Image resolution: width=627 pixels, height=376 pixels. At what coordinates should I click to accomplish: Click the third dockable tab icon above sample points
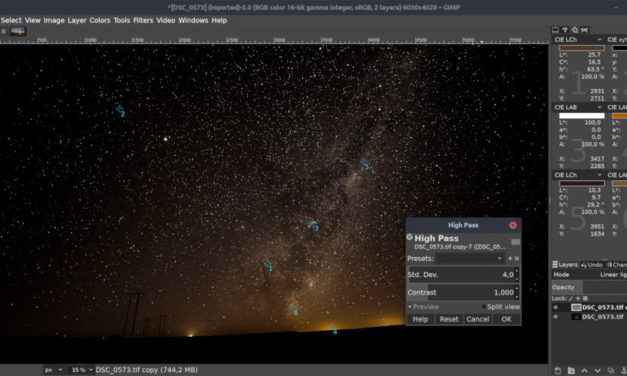pos(575,30)
